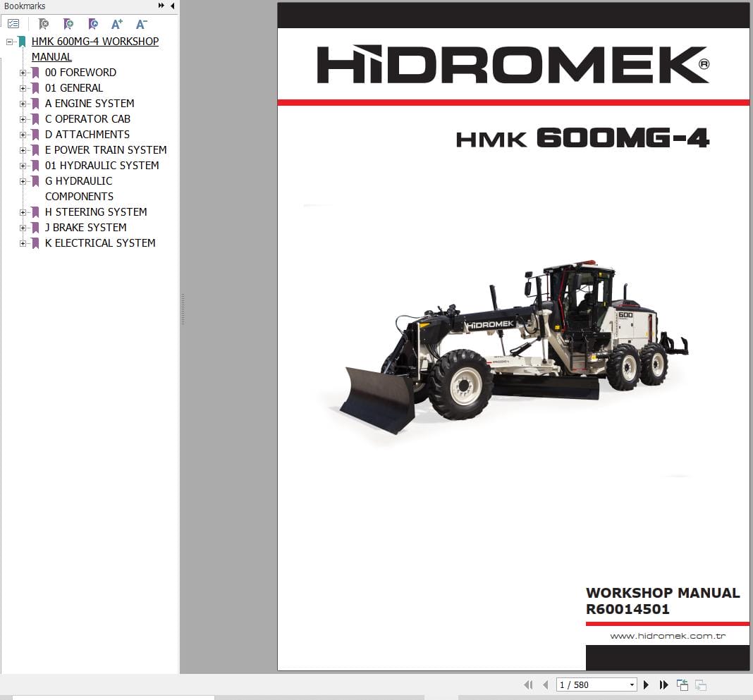Grab the panel splitter handle beside Bookmarks

[183, 309]
